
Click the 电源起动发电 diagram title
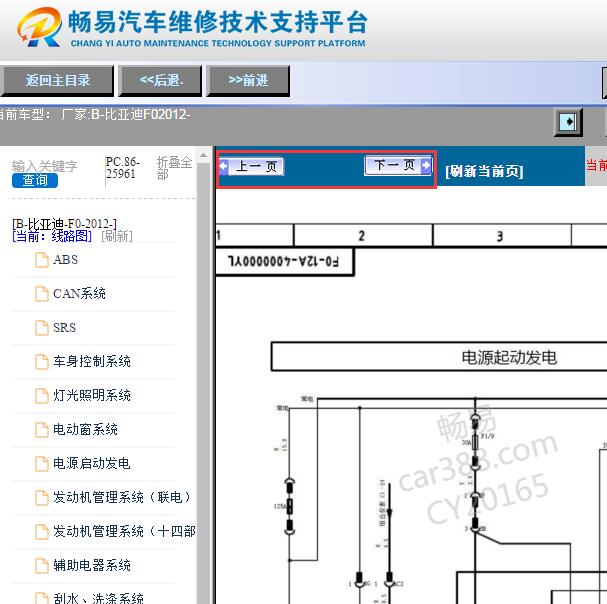[x=509, y=357]
